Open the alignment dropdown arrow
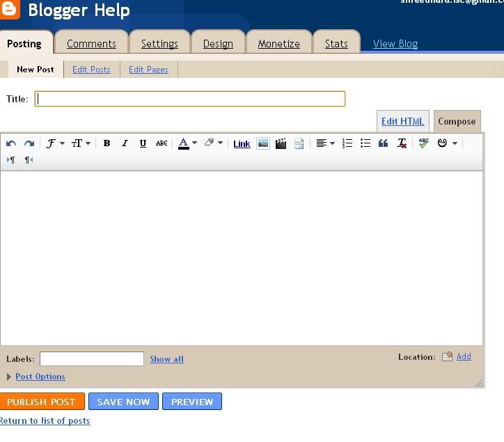 click(332, 143)
